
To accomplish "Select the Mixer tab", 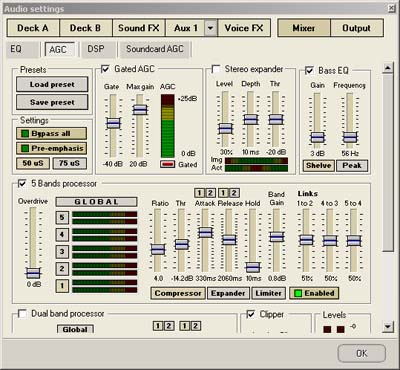I will 304,28.
